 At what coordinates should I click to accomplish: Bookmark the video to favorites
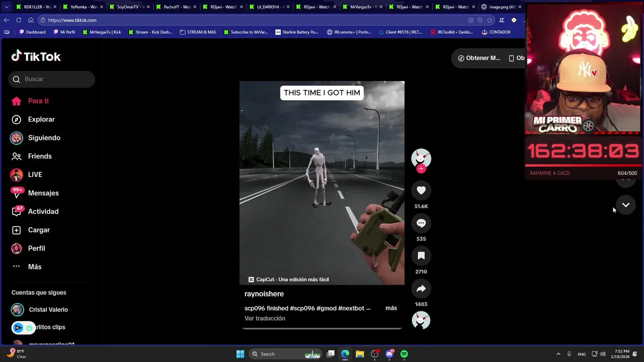pos(421,256)
